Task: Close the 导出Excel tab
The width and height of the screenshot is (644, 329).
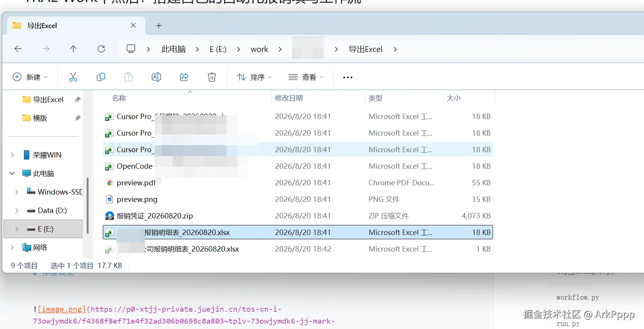Action: click(x=133, y=25)
